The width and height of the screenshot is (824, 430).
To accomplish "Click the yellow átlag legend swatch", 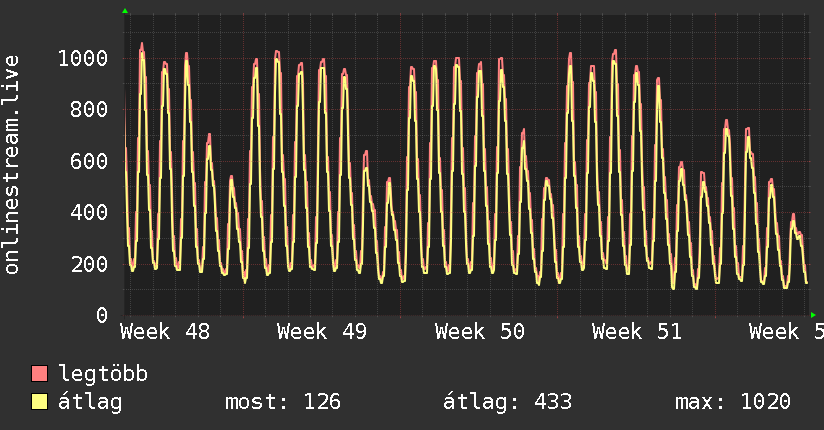I will coord(40,403).
